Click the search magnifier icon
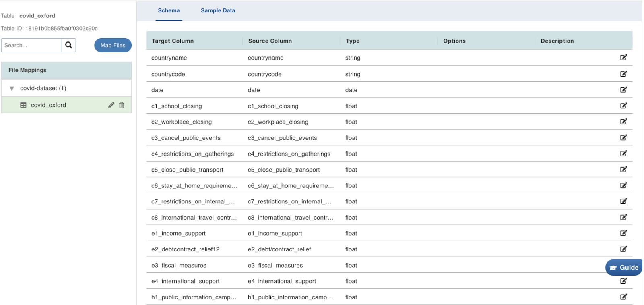The image size is (644, 305). point(69,45)
